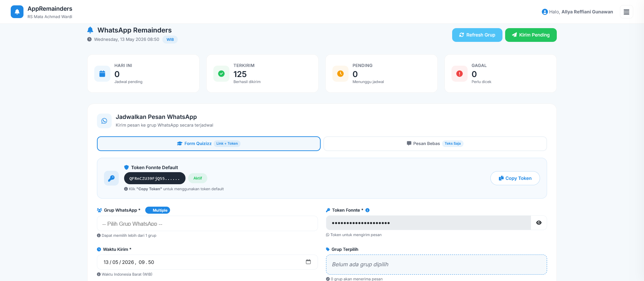
Task: Click the key icon beside Token Fonnte label
Action: click(328, 210)
